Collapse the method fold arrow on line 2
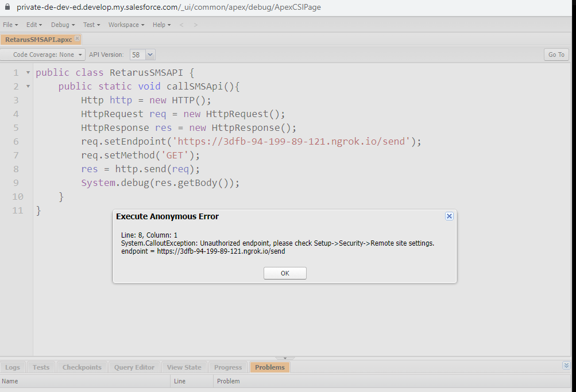 (28, 87)
